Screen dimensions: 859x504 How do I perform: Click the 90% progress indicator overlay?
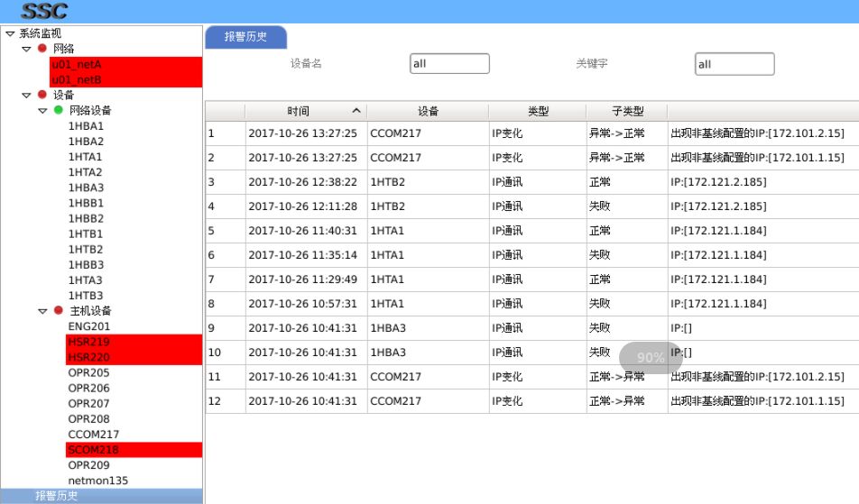[x=650, y=357]
